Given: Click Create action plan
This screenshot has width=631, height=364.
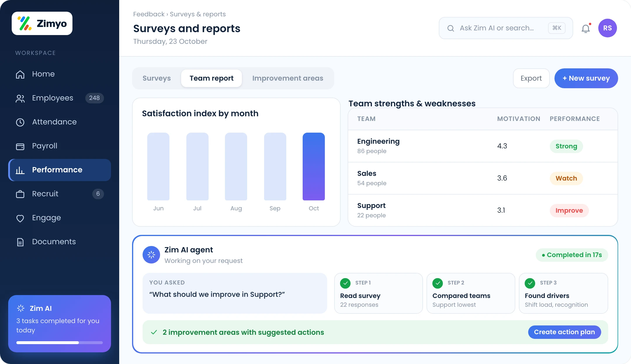Looking at the screenshot, I should [x=564, y=332].
